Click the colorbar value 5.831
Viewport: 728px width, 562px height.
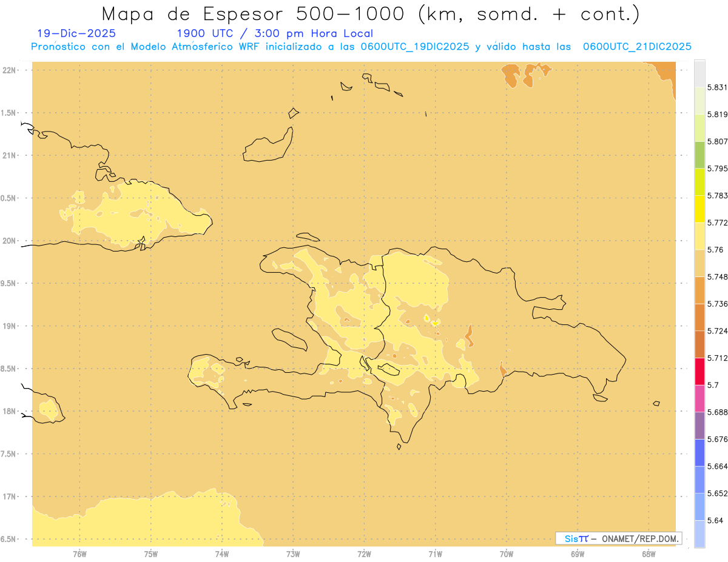coord(717,87)
